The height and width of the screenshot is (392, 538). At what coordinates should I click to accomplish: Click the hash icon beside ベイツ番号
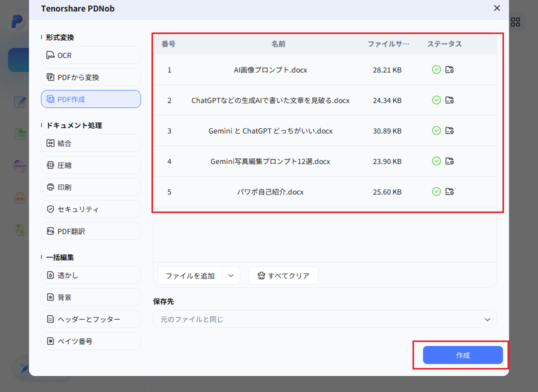tap(50, 341)
